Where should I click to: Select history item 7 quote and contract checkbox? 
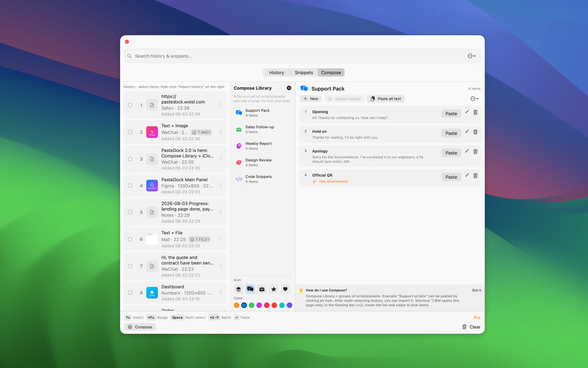[130, 266]
